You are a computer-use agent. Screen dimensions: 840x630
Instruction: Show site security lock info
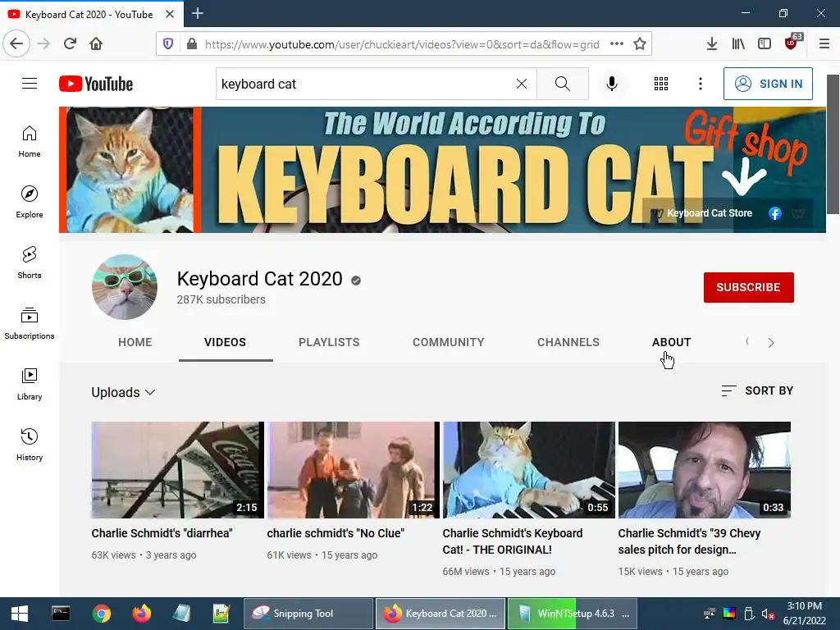click(x=192, y=44)
